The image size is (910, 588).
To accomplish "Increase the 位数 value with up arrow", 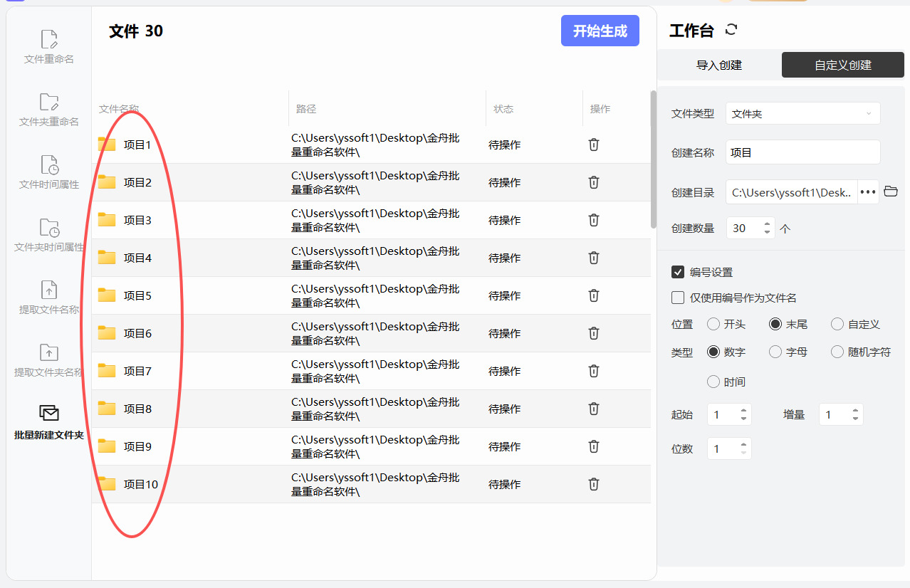I will (743, 444).
